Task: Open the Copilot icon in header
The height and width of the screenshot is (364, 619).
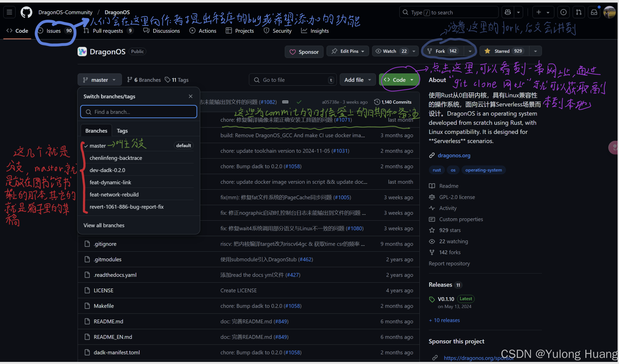Action: (507, 12)
